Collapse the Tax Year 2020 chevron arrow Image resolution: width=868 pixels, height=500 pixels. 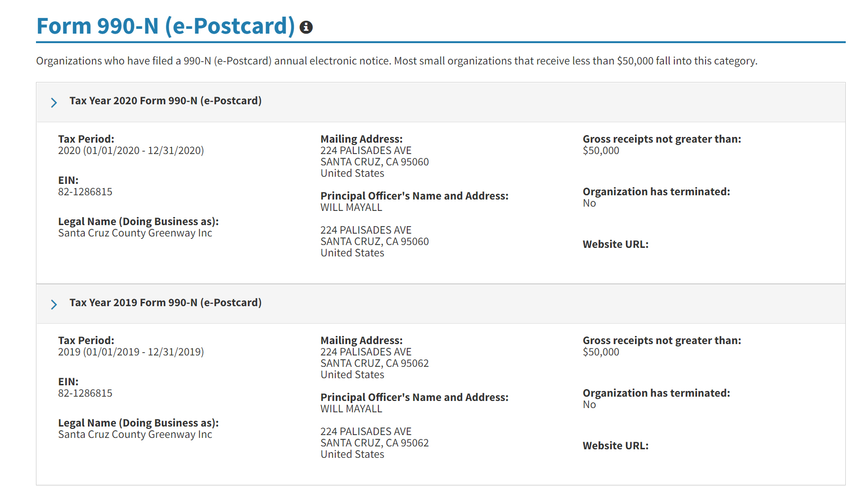[54, 102]
